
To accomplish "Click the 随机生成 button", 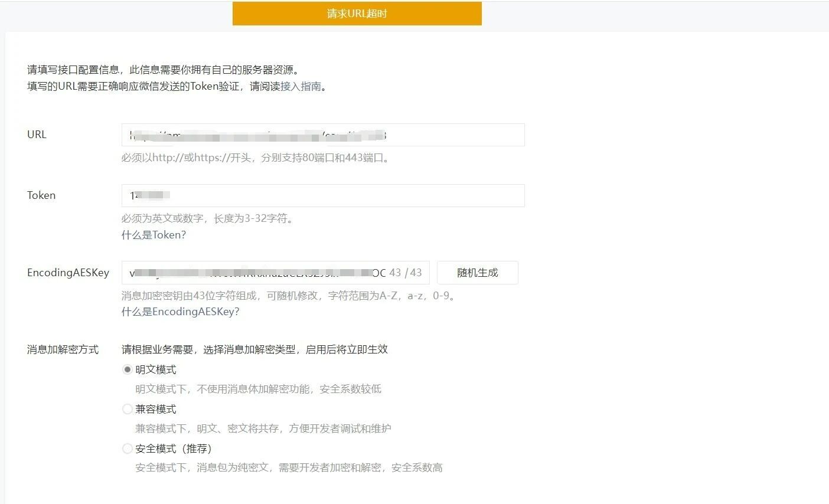I will (478, 273).
